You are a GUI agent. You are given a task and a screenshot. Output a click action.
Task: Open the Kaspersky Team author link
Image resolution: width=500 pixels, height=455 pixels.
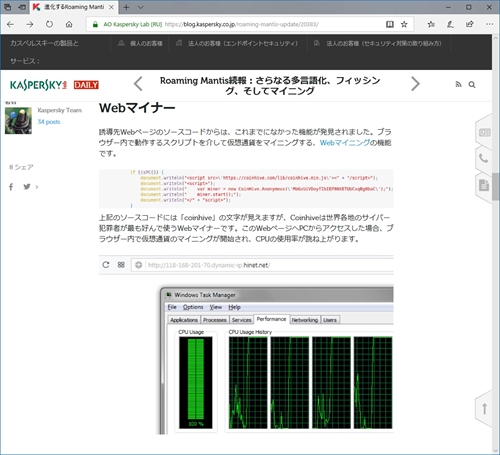pyautogui.click(x=60, y=110)
